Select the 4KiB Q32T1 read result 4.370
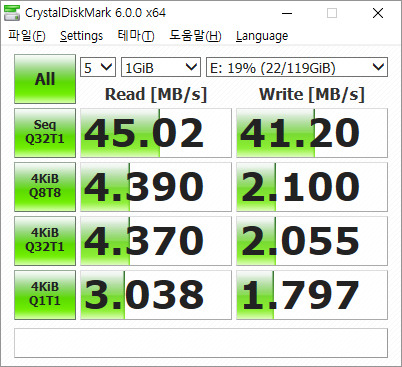Screen dimensions: 402x367 (x=156, y=241)
